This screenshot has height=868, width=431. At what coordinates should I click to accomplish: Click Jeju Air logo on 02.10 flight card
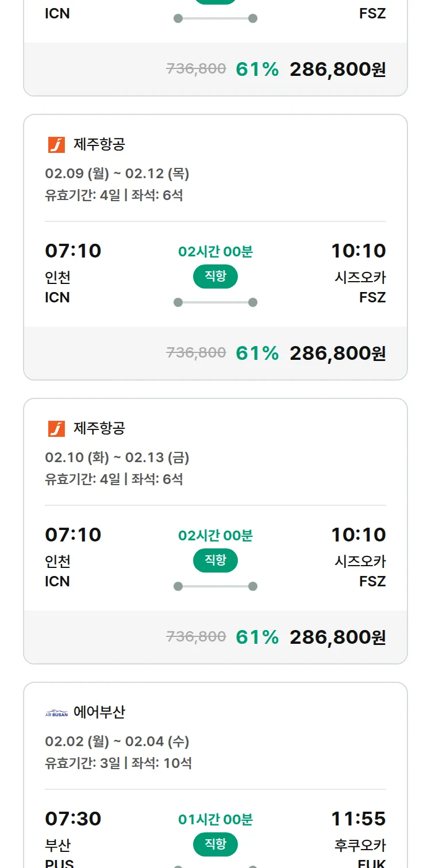click(x=56, y=429)
